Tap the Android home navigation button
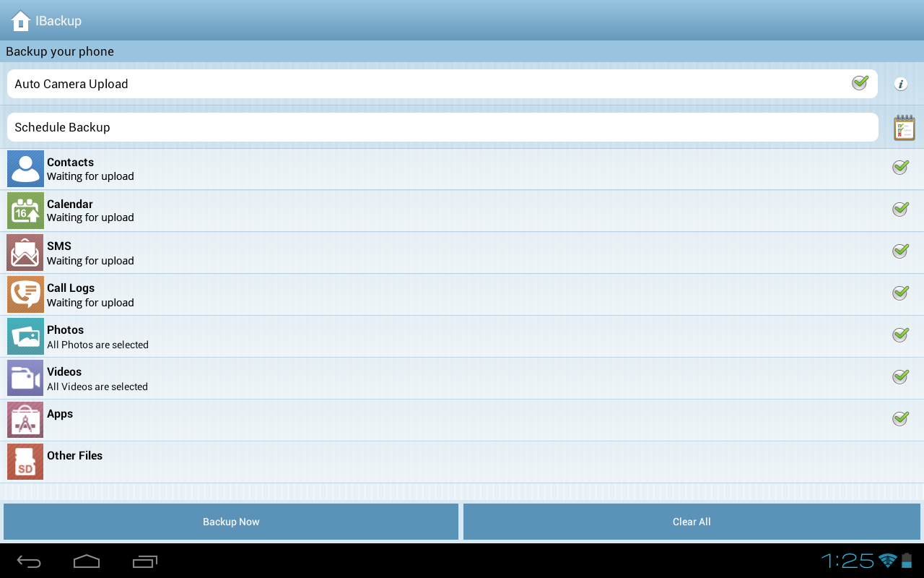 tap(87, 561)
